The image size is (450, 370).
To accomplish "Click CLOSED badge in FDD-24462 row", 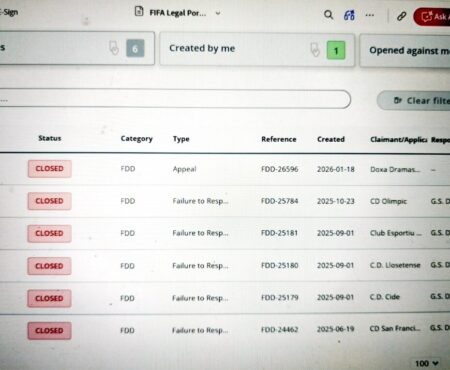I will click(x=49, y=331).
